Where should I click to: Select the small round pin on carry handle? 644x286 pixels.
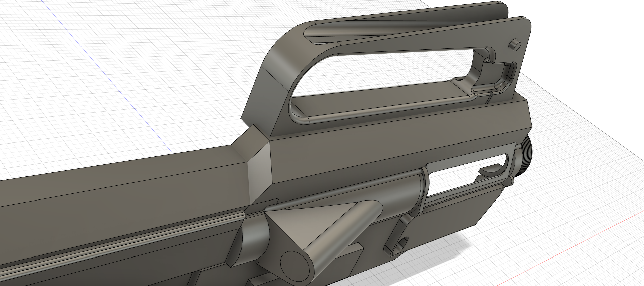point(515,45)
